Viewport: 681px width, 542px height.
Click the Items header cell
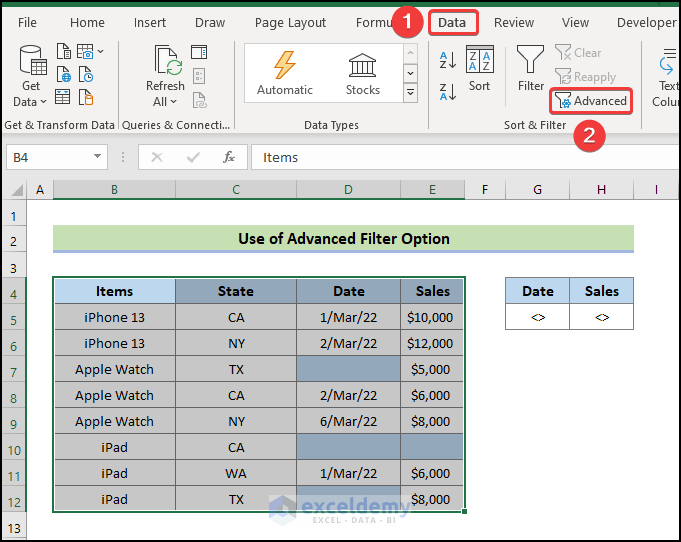pyautogui.click(x=115, y=291)
